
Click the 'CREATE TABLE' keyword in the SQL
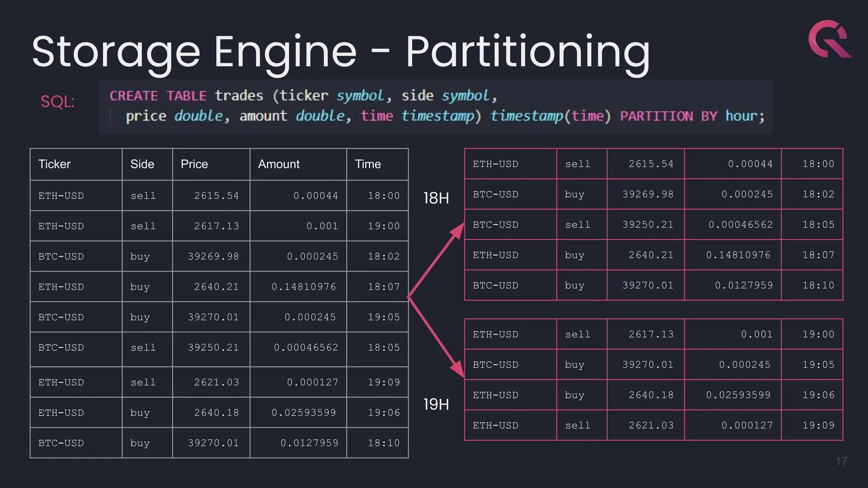coord(158,96)
